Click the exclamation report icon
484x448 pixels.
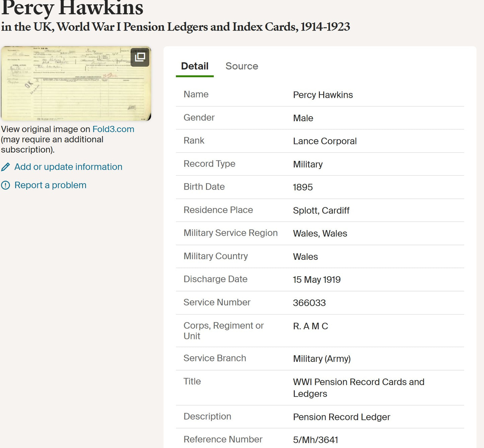pyautogui.click(x=5, y=185)
